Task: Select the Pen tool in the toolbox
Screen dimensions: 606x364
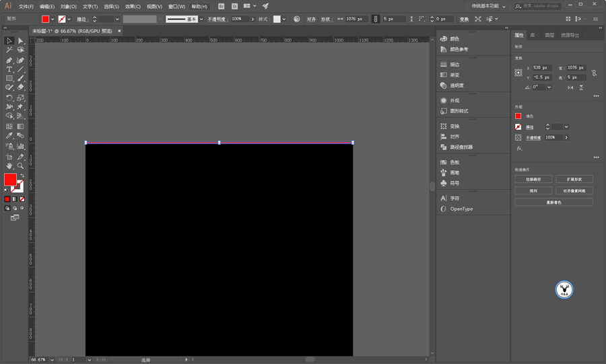Action: point(9,60)
